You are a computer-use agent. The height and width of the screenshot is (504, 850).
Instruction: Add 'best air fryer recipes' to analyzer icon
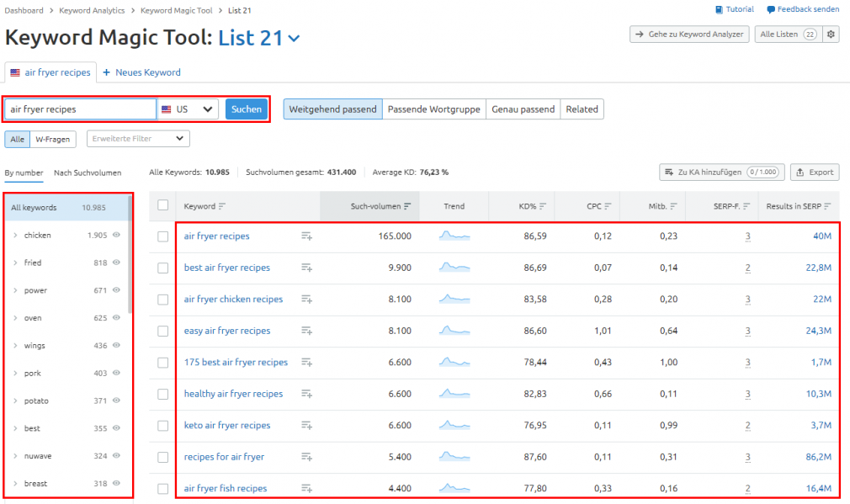307,268
